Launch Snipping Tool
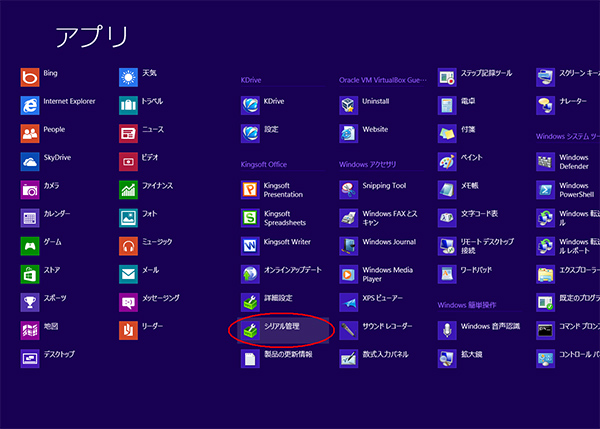The height and width of the screenshot is (429, 600). pos(349,190)
